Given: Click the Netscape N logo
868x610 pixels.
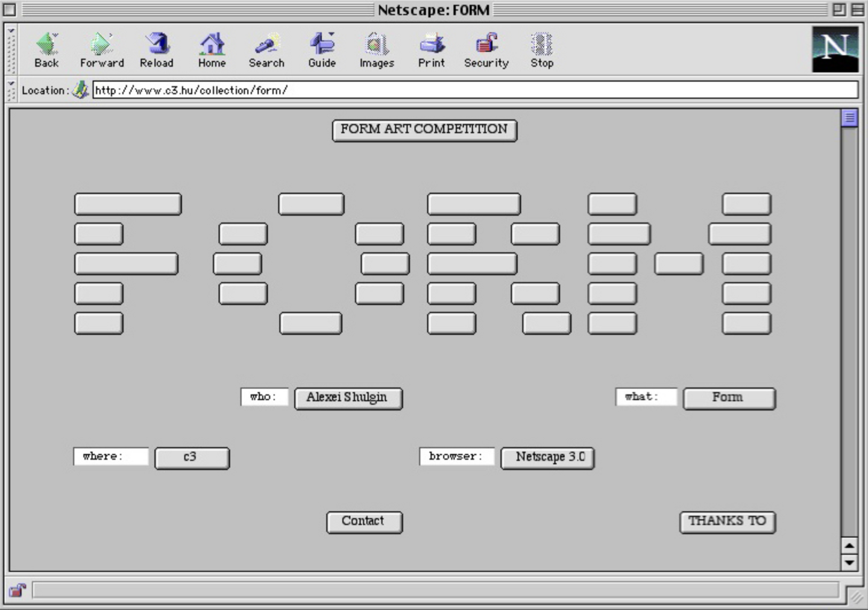Looking at the screenshot, I should pyautogui.click(x=835, y=49).
